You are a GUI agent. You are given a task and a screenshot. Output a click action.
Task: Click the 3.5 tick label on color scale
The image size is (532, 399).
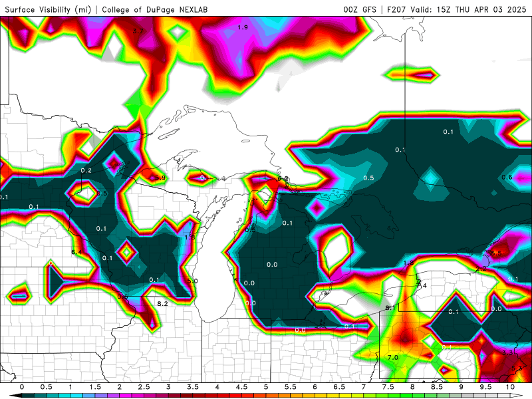click(x=193, y=387)
